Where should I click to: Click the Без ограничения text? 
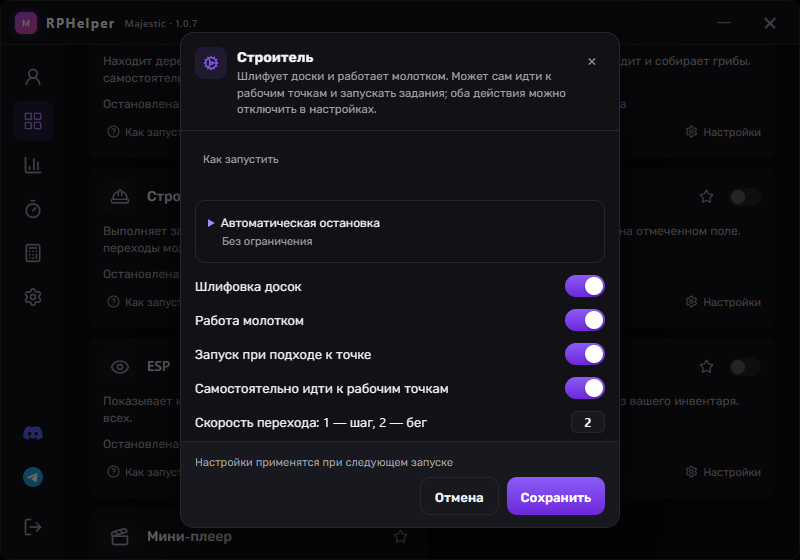267,241
